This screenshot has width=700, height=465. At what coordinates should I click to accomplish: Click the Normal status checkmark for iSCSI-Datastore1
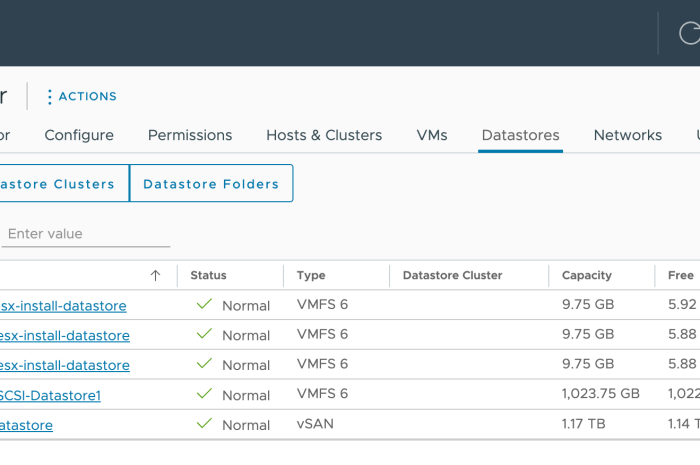pyautogui.click(x=205, y=394)
